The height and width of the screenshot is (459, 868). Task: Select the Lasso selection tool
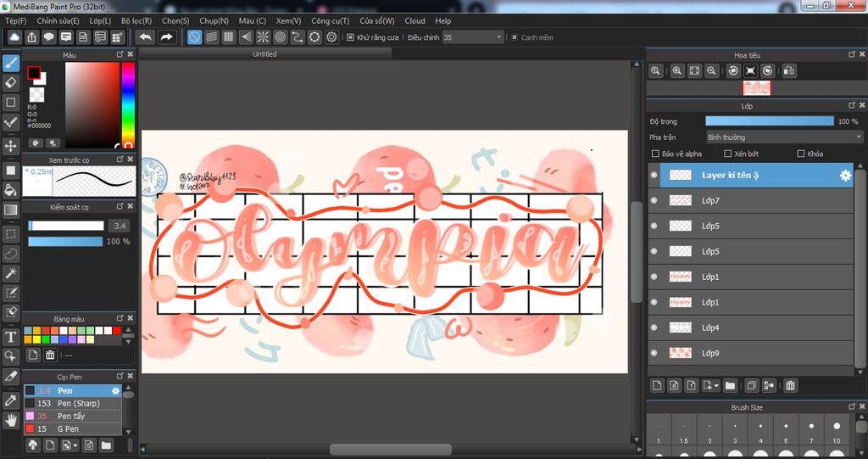pos(10,254)
